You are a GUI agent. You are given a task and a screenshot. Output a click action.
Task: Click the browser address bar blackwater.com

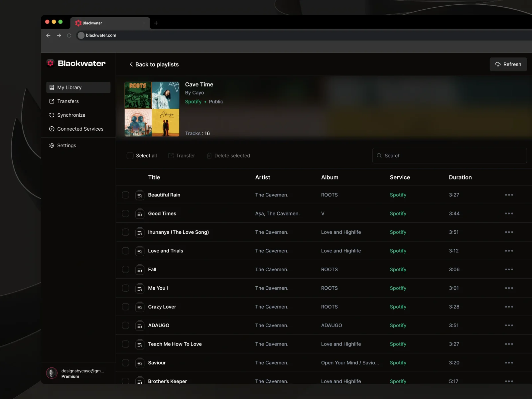point(304,35)
